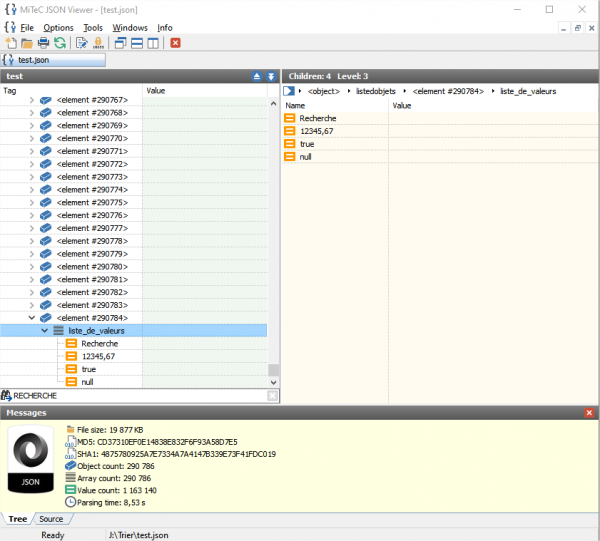Image resolution: width=600 pixels, height=541 pixels.
Task: Collapse the liste_de_valeurs tree node
Action: pos(45,331)
